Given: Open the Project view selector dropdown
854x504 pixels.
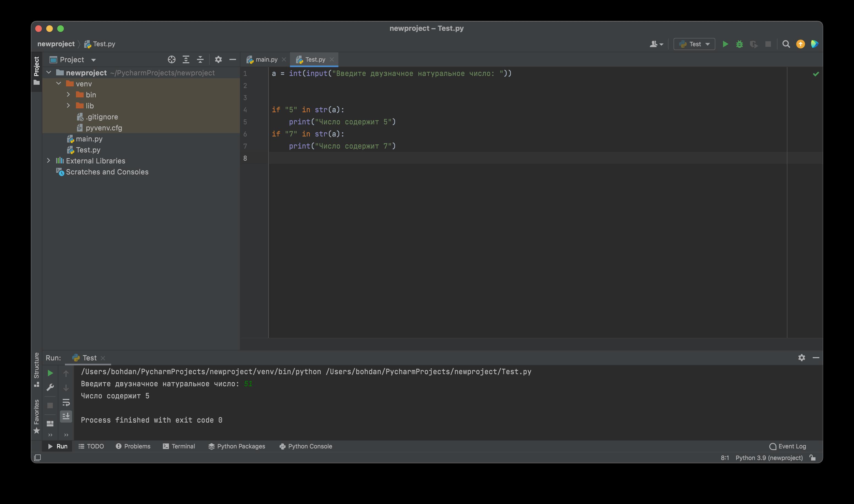Looking at the screenshot, I should click(x=73, y=60).
